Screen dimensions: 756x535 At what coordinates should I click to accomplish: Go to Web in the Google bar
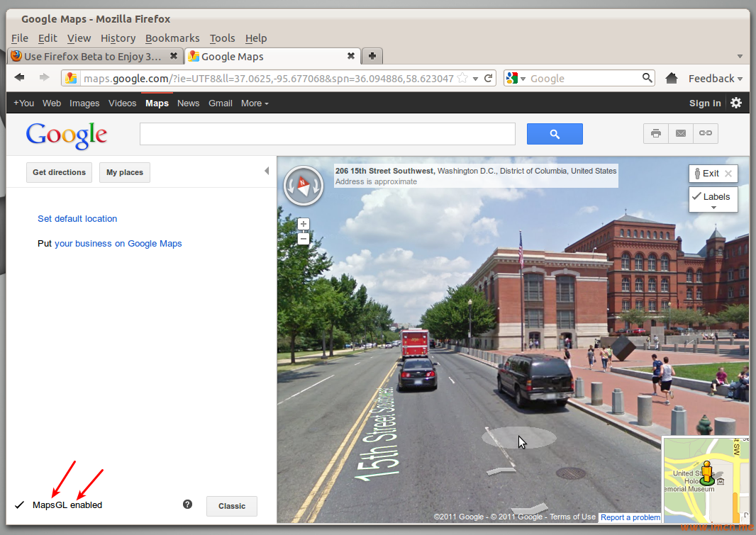tap(52, 103)
